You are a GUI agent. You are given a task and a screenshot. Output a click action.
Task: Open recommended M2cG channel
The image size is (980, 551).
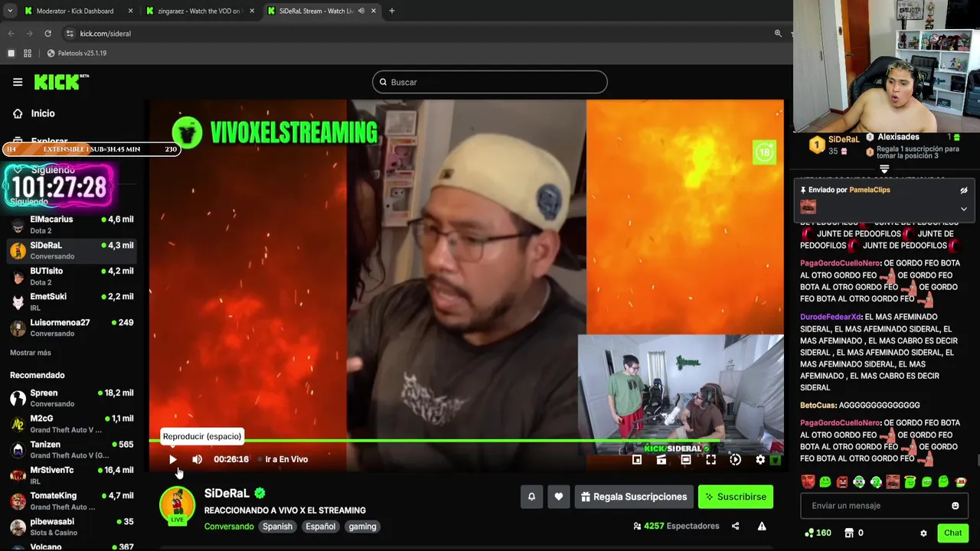click(71, 423)
